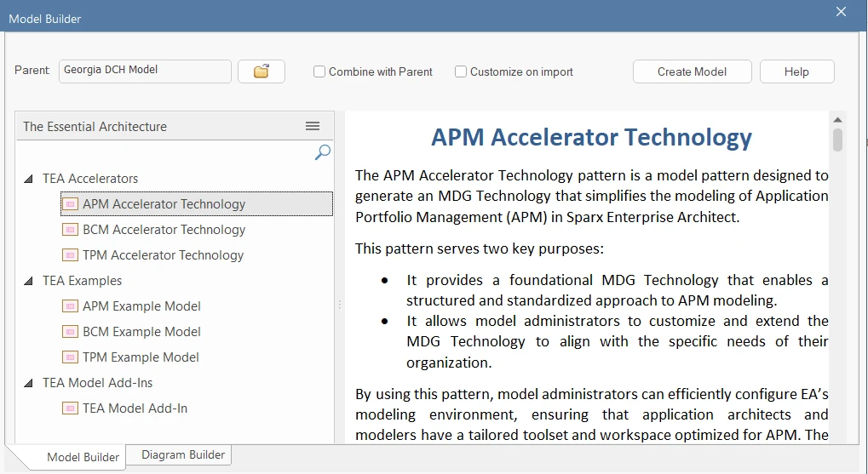The height and width of the screenshot is (474, 868).
Task: Select APM Example Model label
Action: [141, 306]
